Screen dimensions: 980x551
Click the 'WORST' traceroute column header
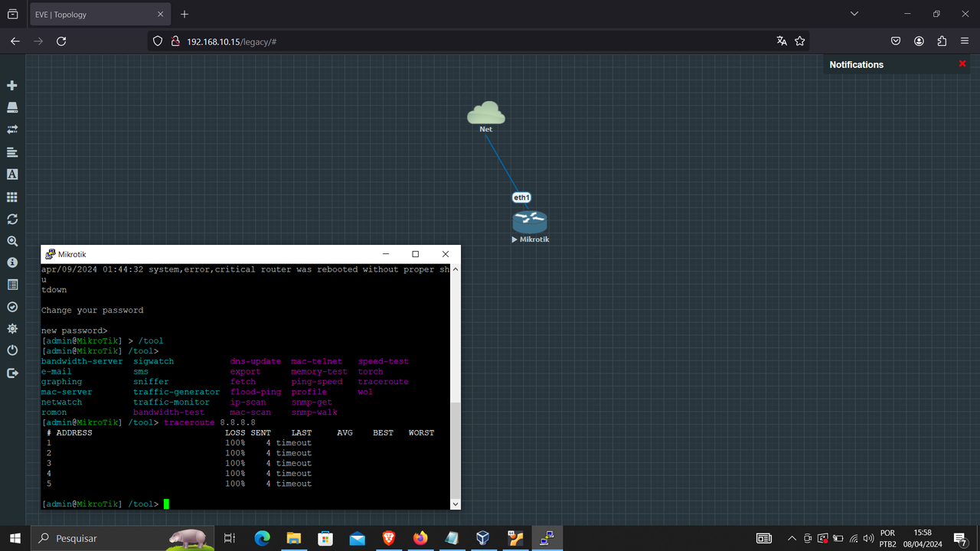click(421, 432)
